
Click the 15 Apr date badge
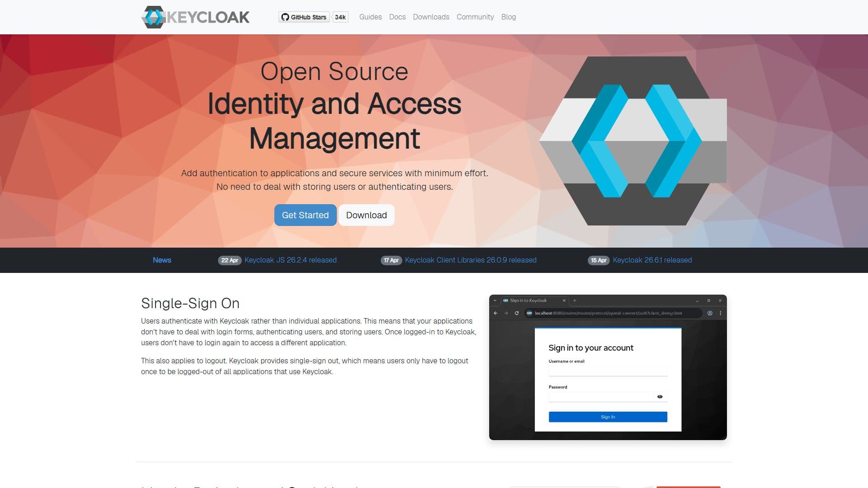point(599,260)
